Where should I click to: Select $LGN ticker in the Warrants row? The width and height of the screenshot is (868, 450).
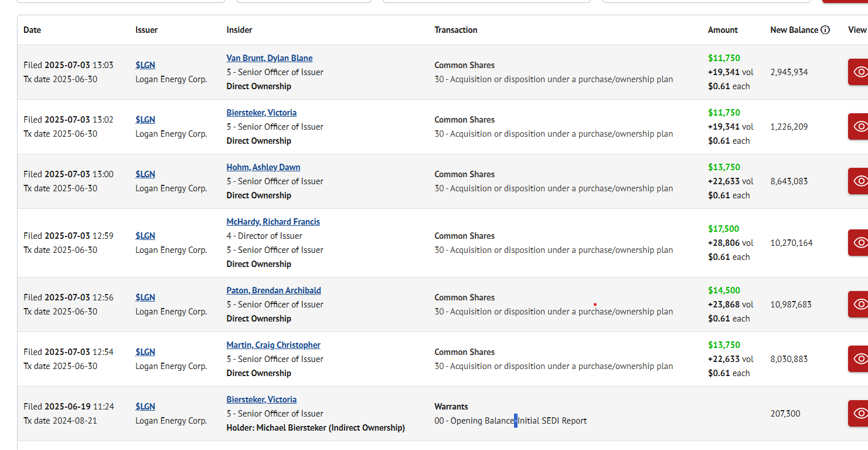[145, 407]
